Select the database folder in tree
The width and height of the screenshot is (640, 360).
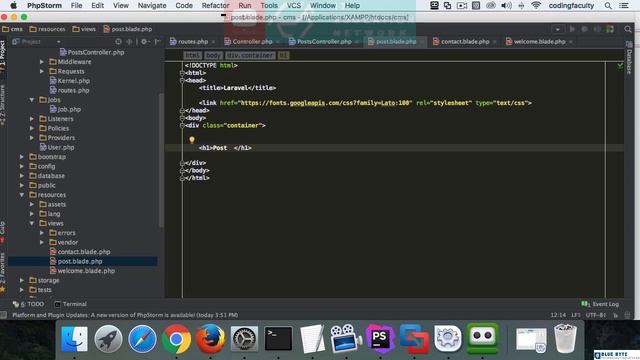[x=47, y=176]
